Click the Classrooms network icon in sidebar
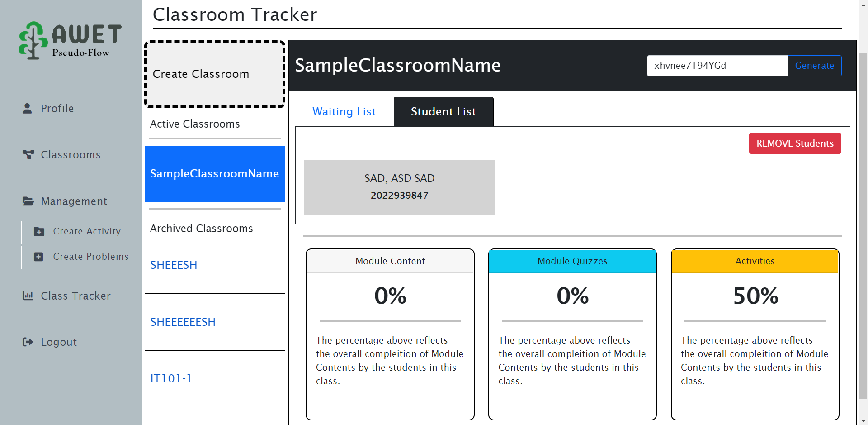Screen dimensions: 868x425 coord(28,155)
